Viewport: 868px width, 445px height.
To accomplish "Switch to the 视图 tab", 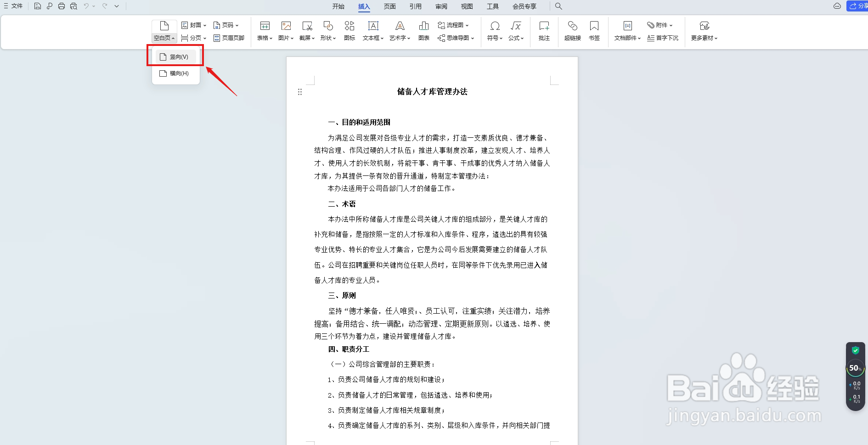I will pos(467,6).
